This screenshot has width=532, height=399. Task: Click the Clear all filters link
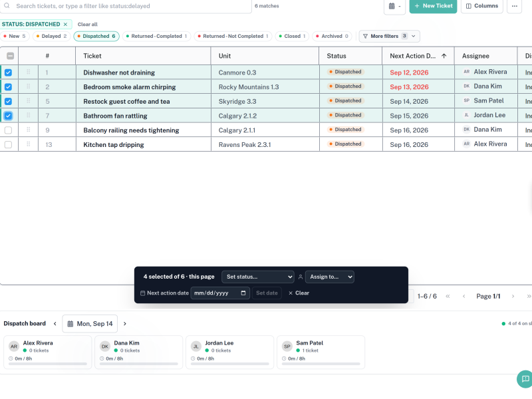(x=88, y=25)
